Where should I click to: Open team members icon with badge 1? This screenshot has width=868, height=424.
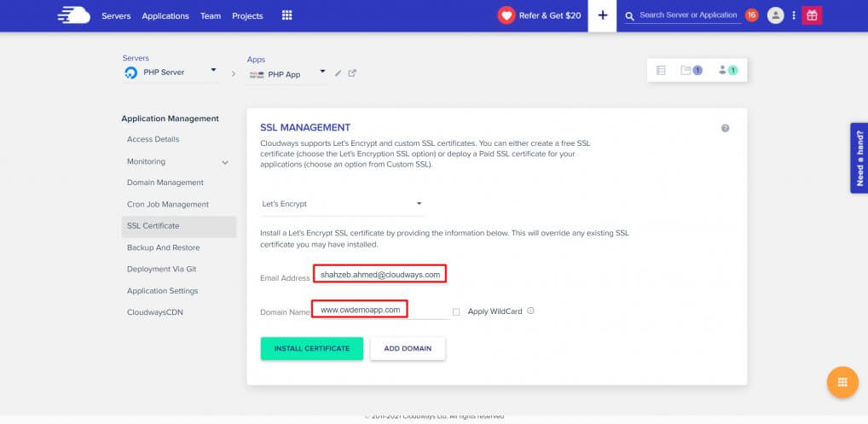pyautogui.click(x=728, y=70)
